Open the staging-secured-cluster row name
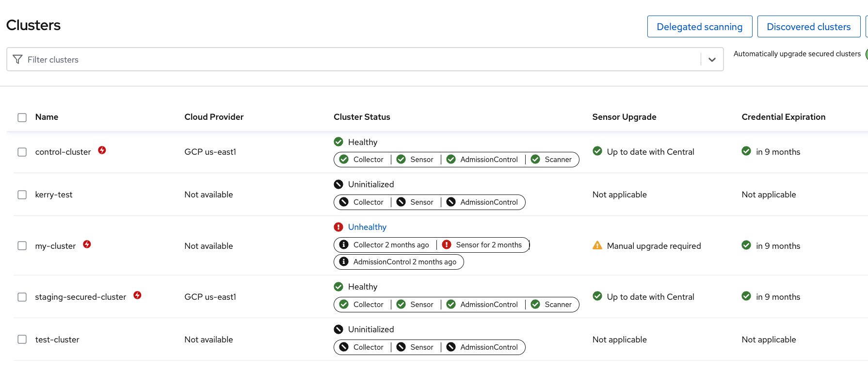 80,297
